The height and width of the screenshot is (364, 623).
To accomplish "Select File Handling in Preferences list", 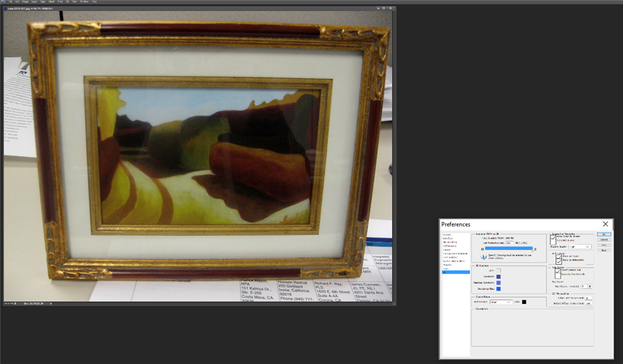I will click(x=450, y=242).
